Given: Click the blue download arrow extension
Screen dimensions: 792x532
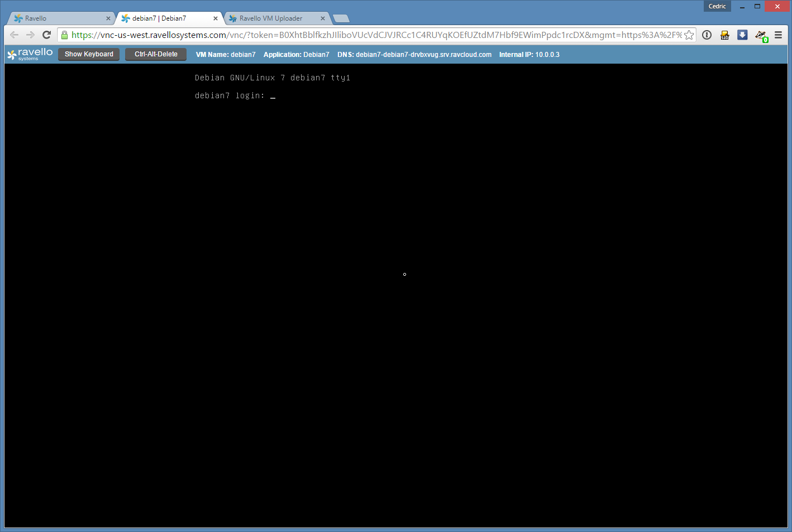Looking at the screenshot, I should pos(742,35).
